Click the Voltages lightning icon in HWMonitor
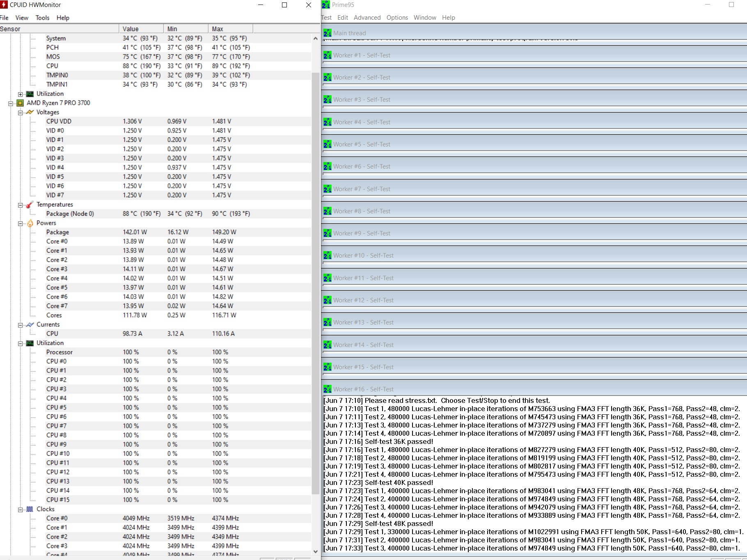Viewport: 747px width, 560px height. [x=30, y=112]
